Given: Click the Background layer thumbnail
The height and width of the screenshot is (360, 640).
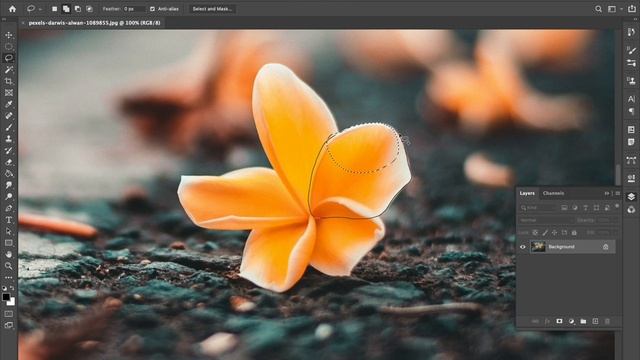Looking at the screenshot, I should tap(538, 247).
